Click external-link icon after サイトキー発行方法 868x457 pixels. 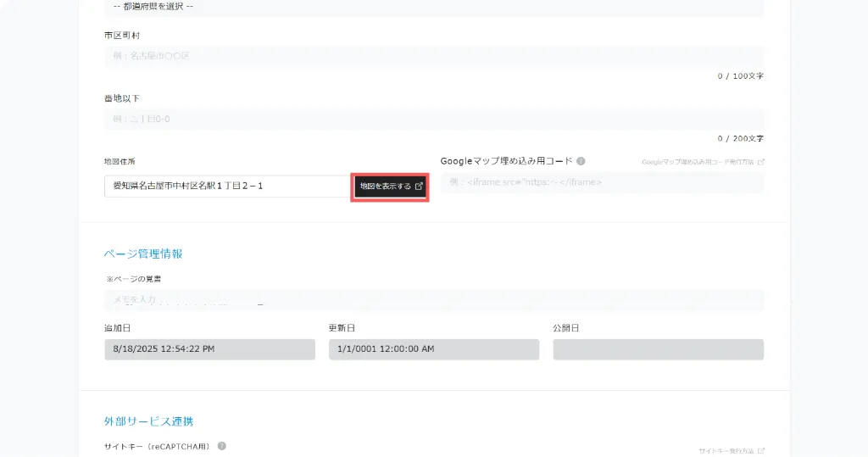[760, 451]
